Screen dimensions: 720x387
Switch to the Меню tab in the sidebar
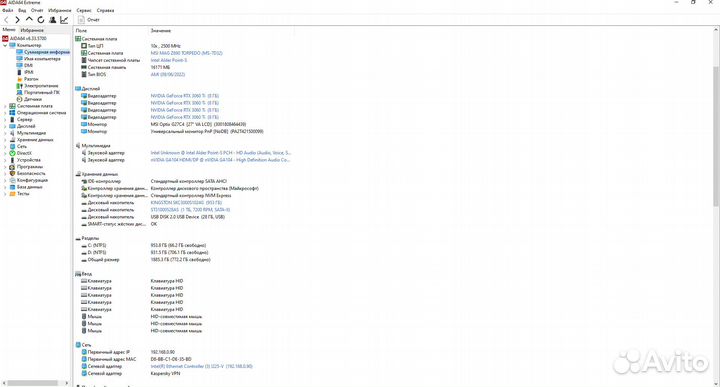pyautogui.click(x=9, y=29)
